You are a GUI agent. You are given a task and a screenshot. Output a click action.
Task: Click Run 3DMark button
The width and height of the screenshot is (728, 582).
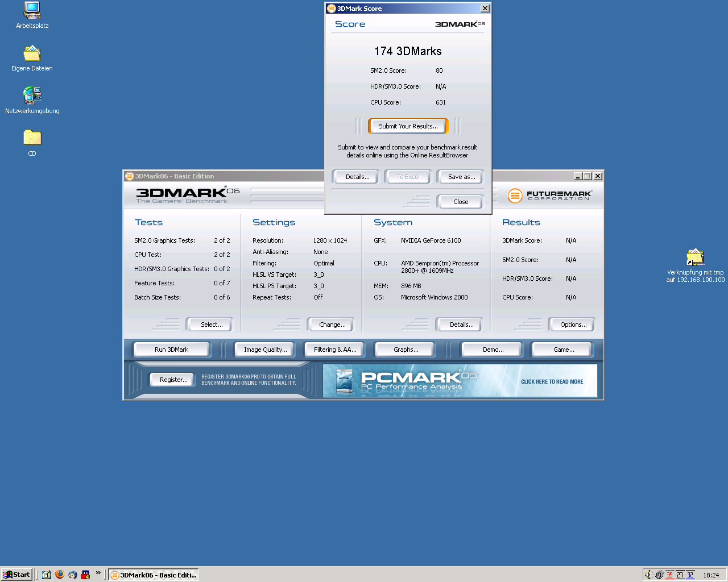tap(171, 350)
